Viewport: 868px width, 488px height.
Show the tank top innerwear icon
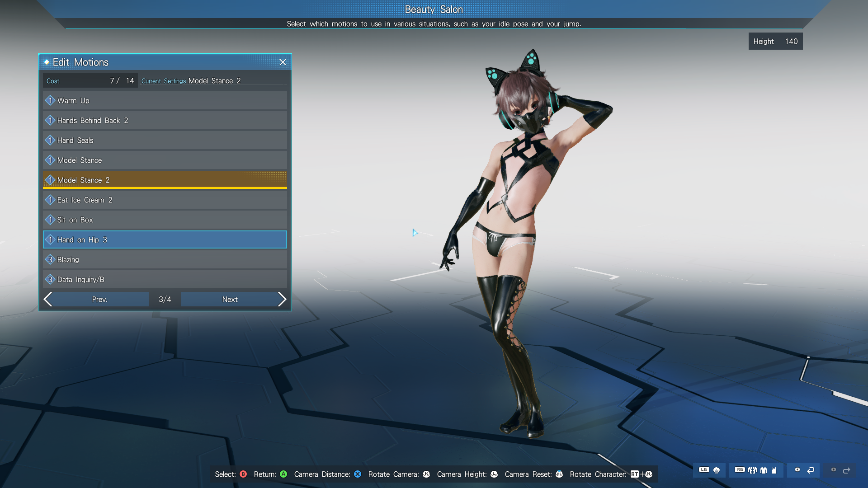pyautogui.click(x=774, y=470)
